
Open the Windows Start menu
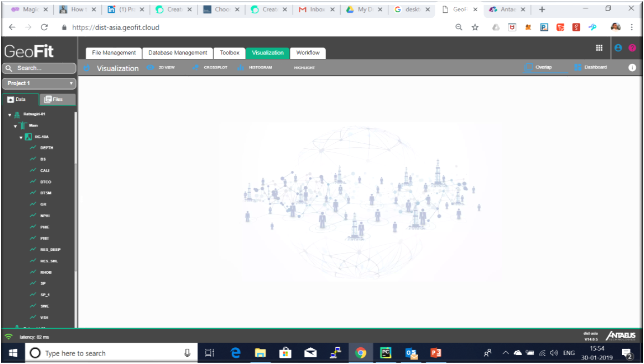(13, 353)
